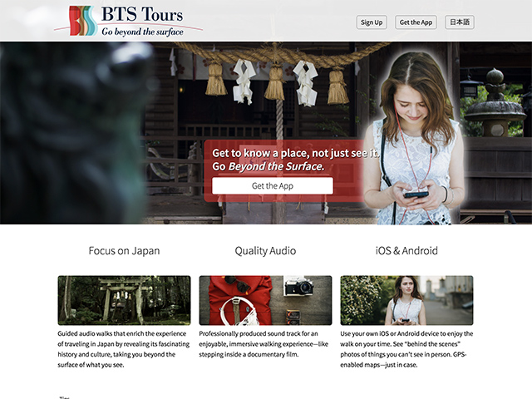Select the iOS & Android heading
The image size is (532, 399).
(x=406, y=251)
